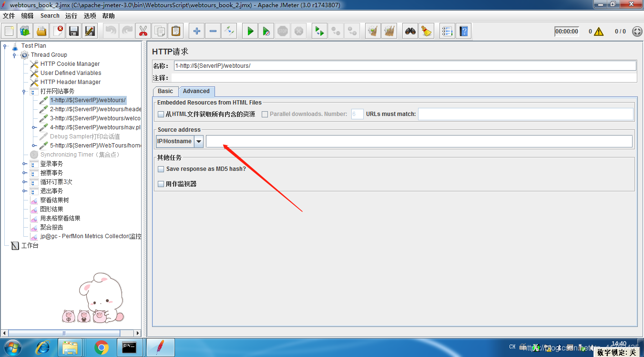Expand the 循环订票3次 node

[24, 182]
